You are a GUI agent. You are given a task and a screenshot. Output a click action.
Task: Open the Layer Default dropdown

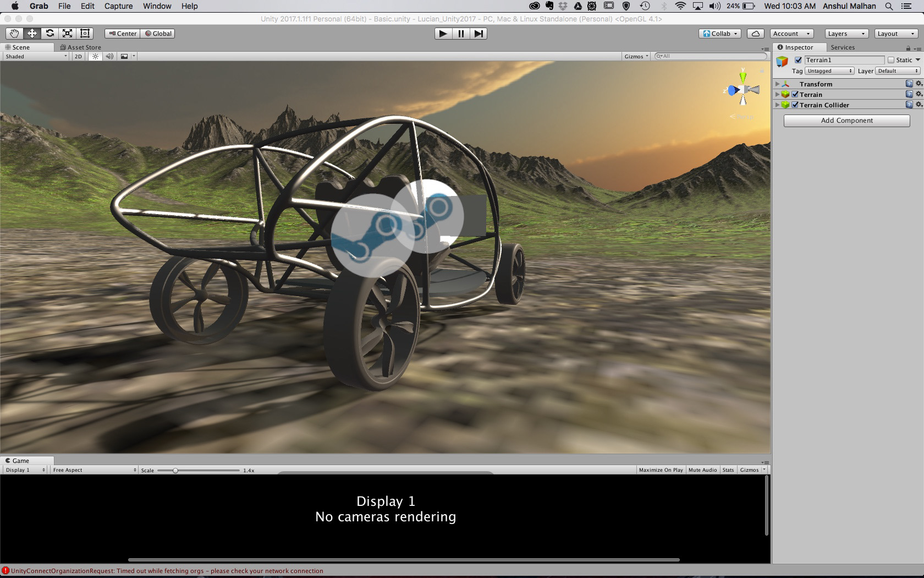898,71
